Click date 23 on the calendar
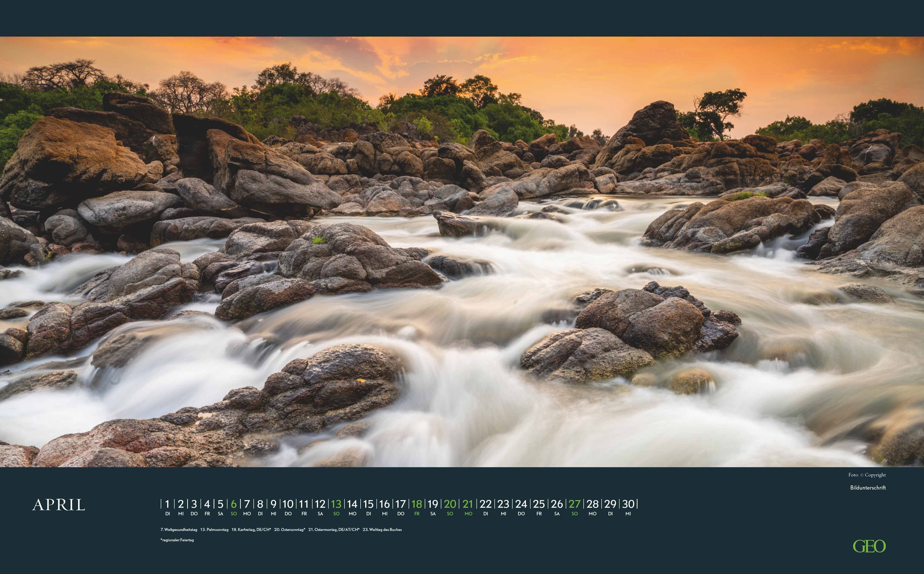This screenshot has width=924, height=574. 503,504
